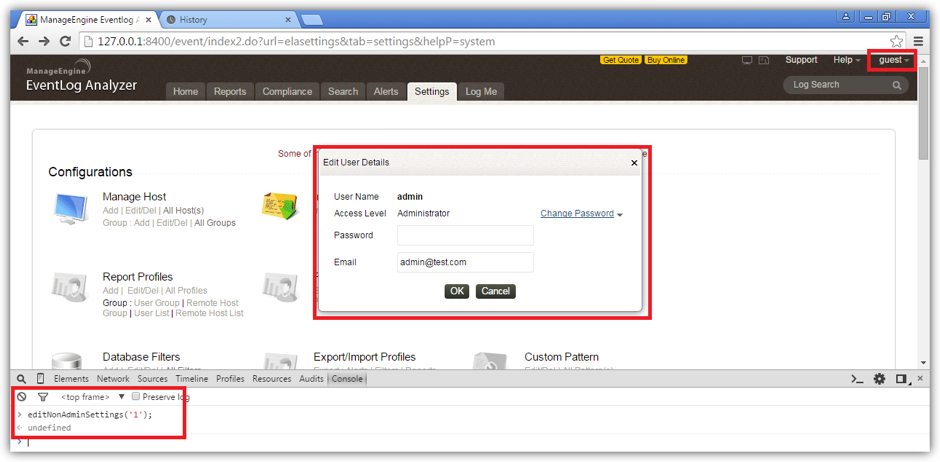Open the DevTools inspect magnifier
Image resolution: width=940 pixels, height=462 pixels.
coord(22,379)
